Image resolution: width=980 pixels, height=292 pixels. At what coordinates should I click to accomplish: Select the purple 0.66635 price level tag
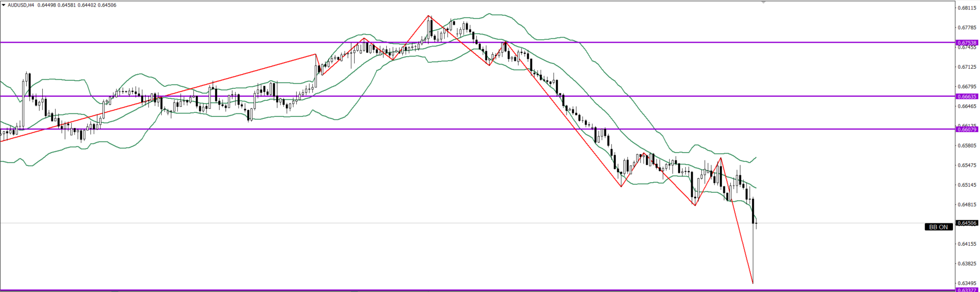pyautogui.click(x=967, y=96)
